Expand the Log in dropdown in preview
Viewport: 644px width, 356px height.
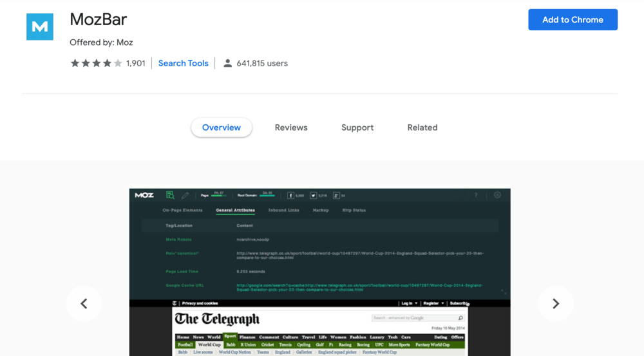[x=410, y=303]
